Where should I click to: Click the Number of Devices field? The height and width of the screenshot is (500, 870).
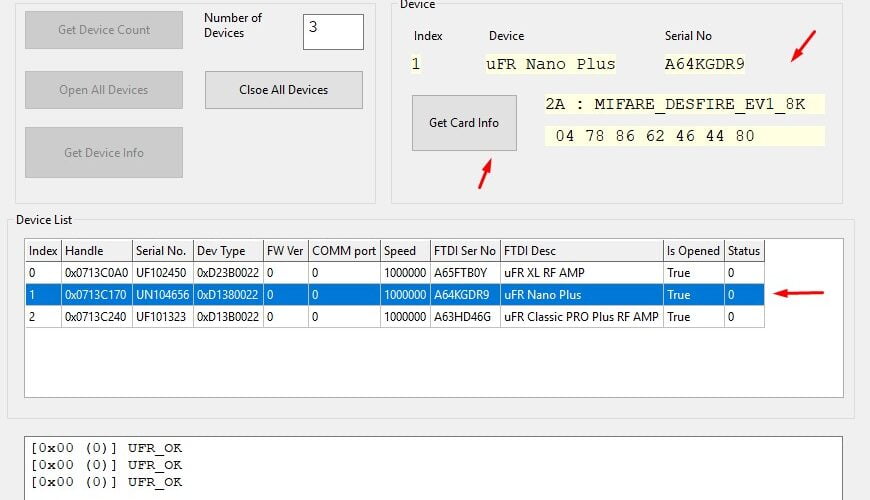[333, 32]
